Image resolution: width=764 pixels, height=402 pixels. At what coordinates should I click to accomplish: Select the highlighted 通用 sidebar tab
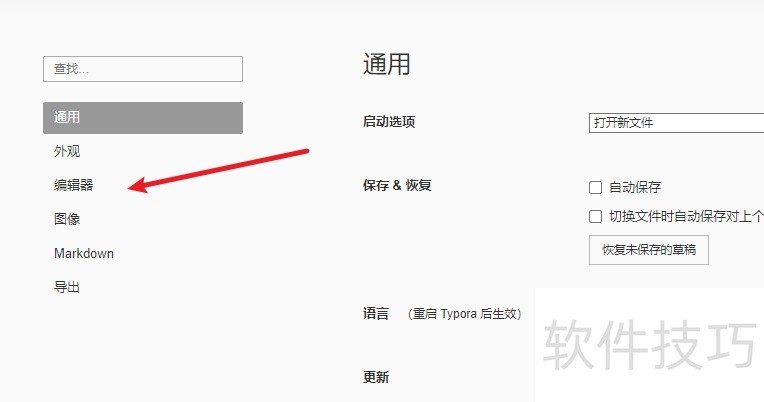143,117
